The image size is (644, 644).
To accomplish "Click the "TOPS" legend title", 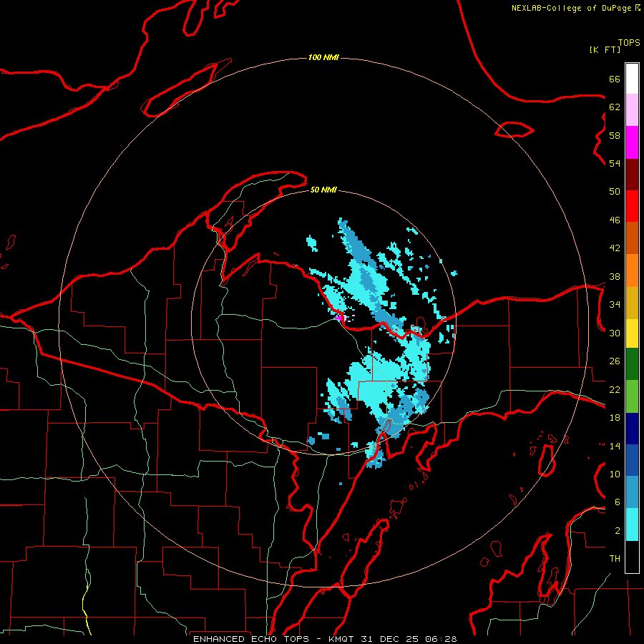I will (629, 42).
